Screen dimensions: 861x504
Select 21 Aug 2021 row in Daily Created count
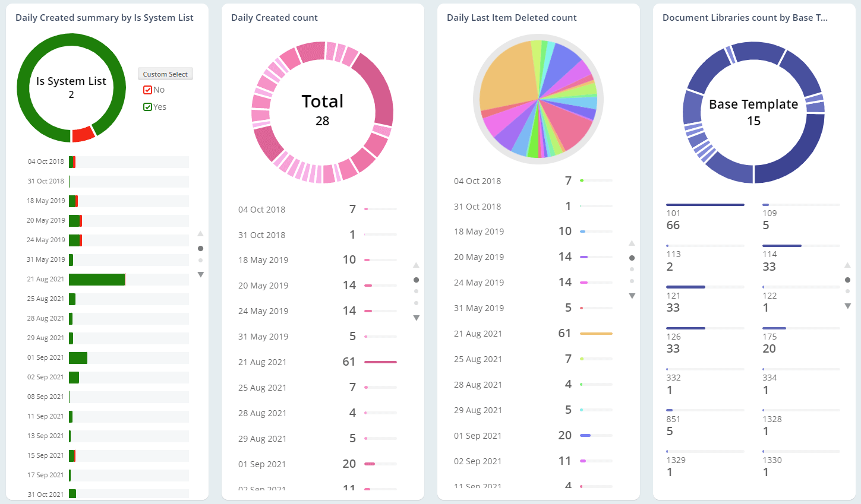pyautogui.click(x=317, y=362)
